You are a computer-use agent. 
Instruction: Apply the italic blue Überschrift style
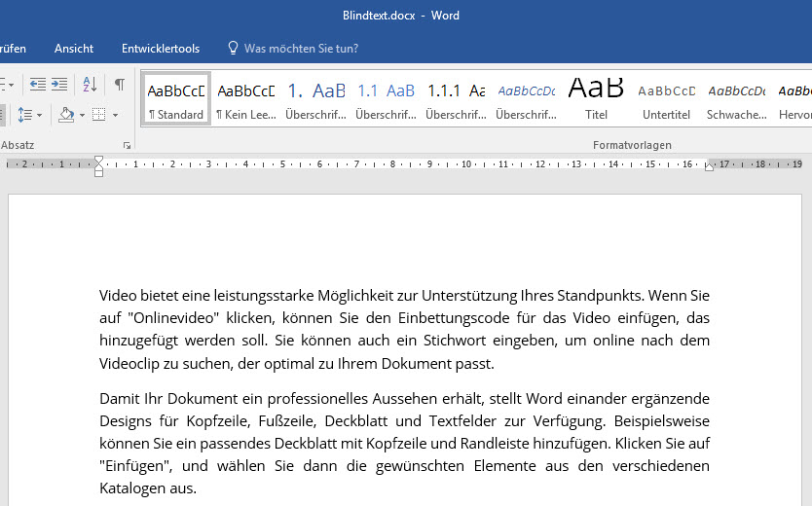coord(526,98)
